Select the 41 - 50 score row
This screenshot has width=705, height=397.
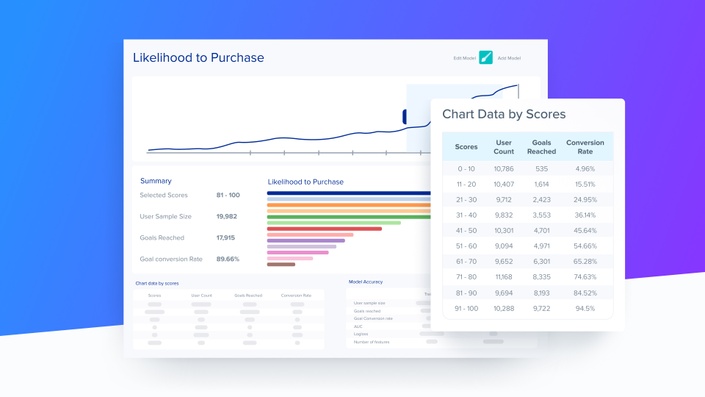click(x=528, y=230)
